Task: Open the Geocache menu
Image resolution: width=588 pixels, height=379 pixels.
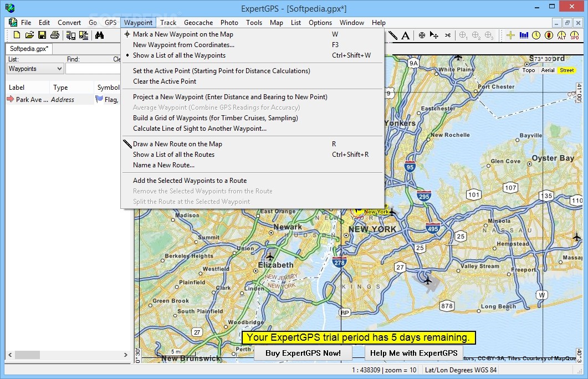Action: tap(198, 23)
